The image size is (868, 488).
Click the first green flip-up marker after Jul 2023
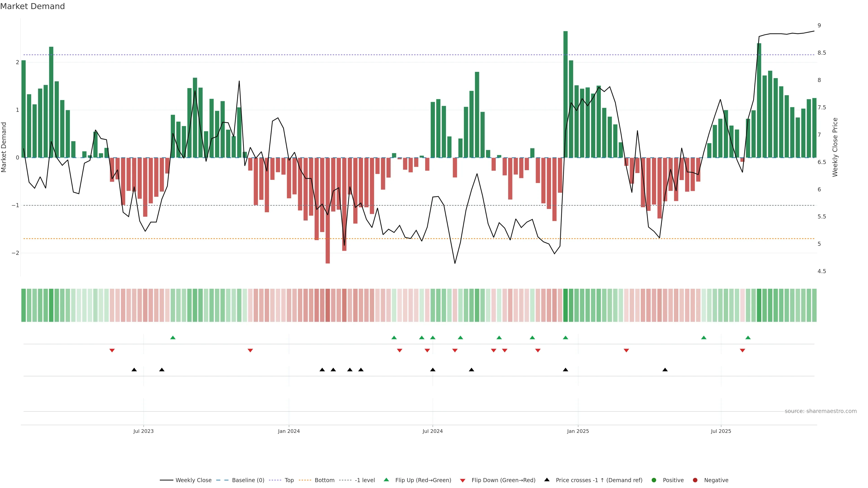[173, 338]
